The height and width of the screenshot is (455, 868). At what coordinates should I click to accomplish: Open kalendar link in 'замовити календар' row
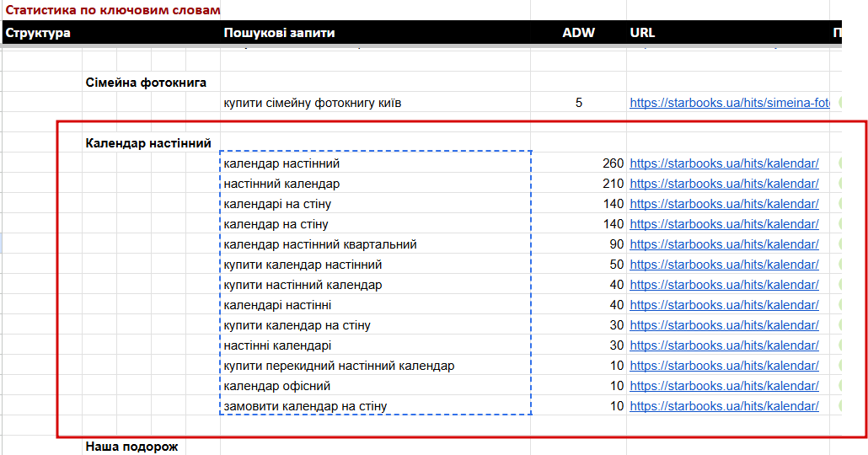[724, 406]
